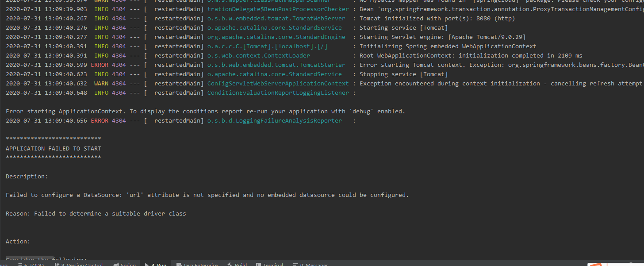Image resolution: width=644 pixels, height=266 pixels.
Task: Open the TODO tool window
Action: (31, 264)
